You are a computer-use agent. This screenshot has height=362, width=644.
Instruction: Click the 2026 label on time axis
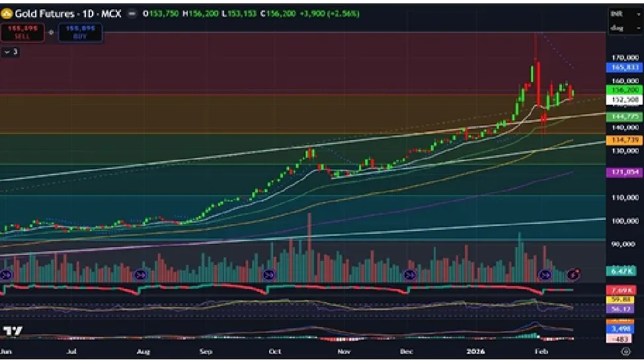[x=475, y=351]
